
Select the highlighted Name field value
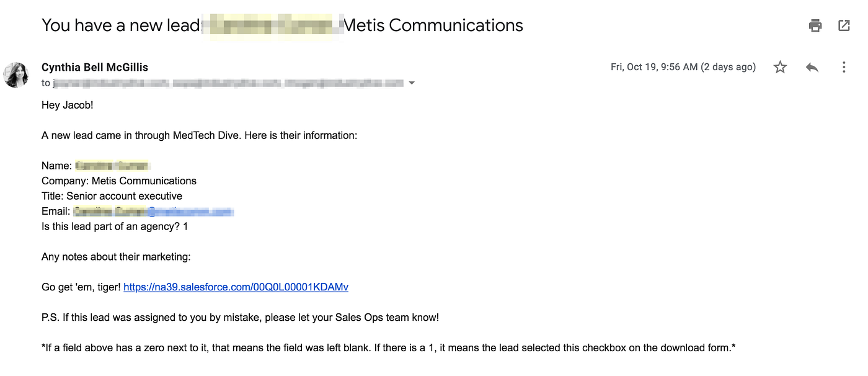pyautogui.click(x=112, y=165)
